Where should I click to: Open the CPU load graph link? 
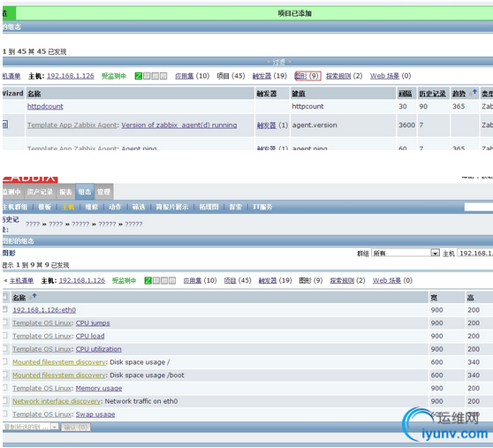point(90,336)
